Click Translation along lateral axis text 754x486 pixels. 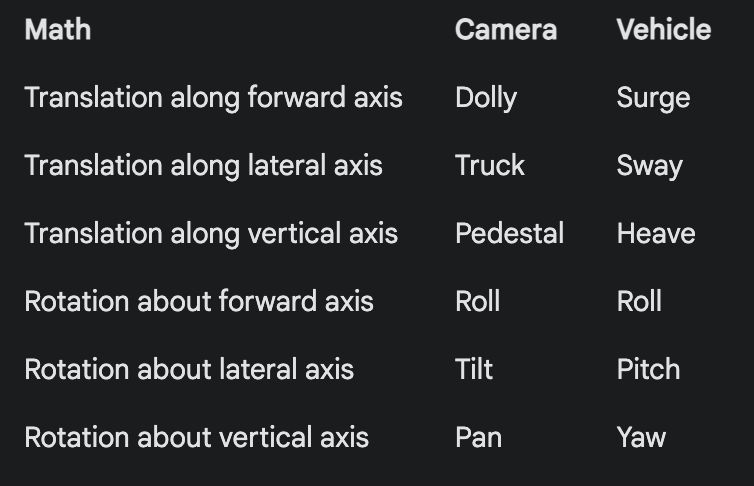pyautogui.click(x=203, y=166)
